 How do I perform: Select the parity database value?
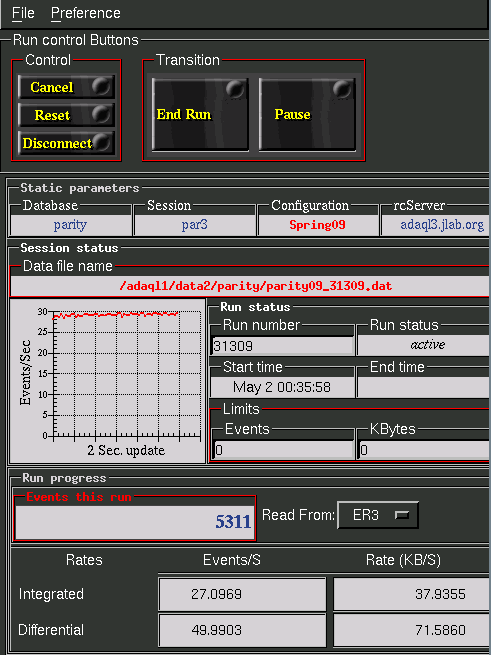click(70, 225)
